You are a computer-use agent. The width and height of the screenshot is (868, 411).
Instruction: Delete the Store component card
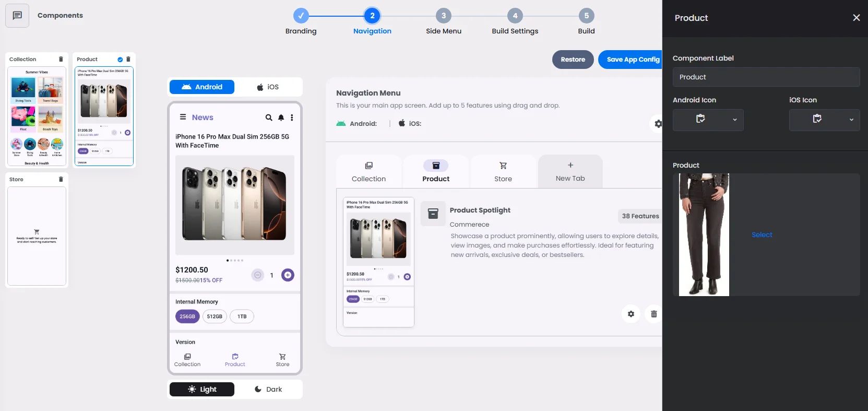click(x=61, y=179)
